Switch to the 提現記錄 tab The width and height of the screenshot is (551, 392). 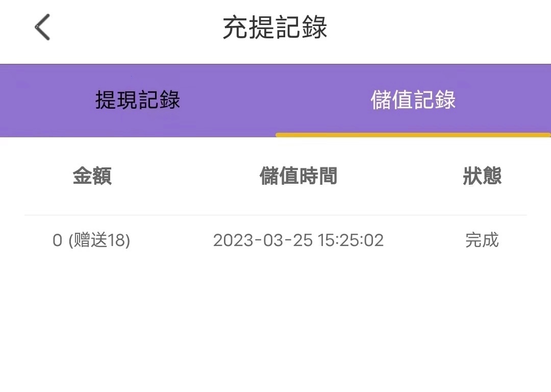tap(138, 100)
